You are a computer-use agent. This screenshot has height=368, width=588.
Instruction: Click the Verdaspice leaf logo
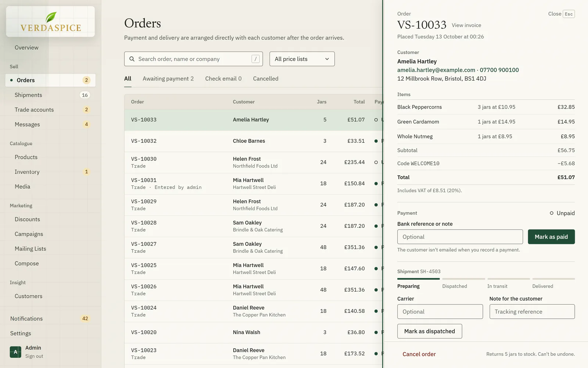point(51,22)
